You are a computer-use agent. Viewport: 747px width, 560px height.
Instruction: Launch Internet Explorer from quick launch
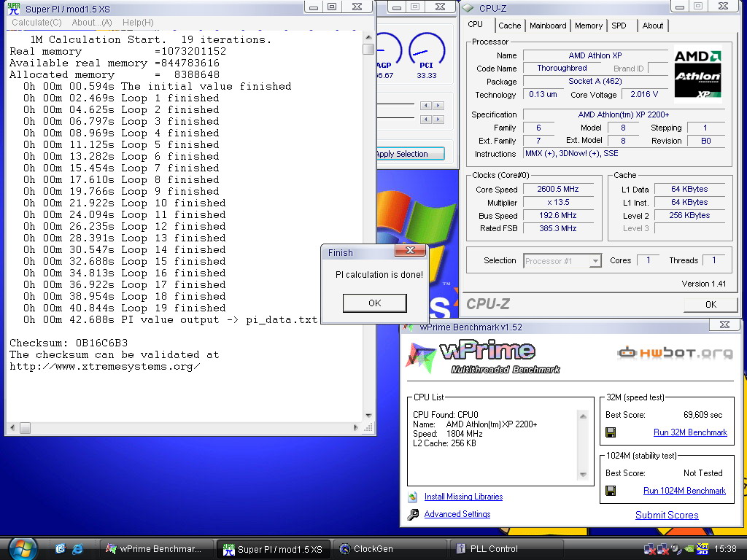77,549
